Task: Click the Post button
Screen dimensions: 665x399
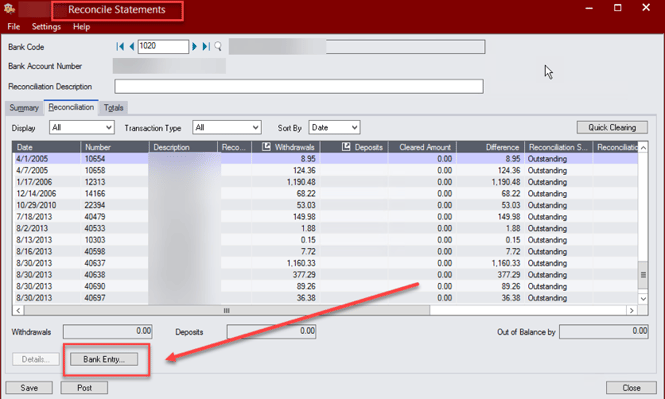Action: coord(84,388)
